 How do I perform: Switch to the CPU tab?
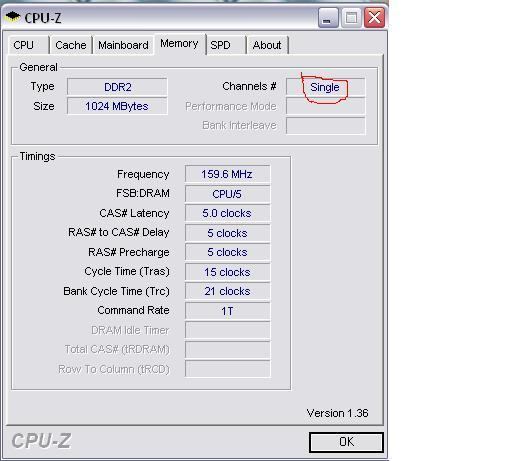[x=29, y=45]
